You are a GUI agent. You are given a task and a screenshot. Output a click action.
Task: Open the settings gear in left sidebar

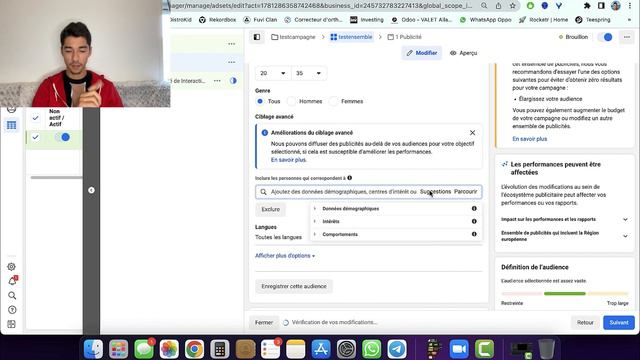pyautogui.click(x=11, y=267)
